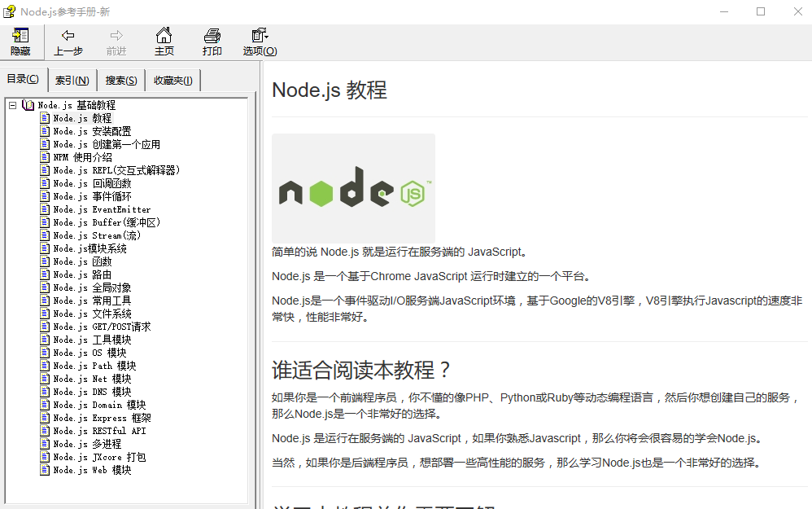Image resolution: width=812 pixels, height=509 pixels.
Task: Click the 打印 print icon
Action: pos(212,42)
